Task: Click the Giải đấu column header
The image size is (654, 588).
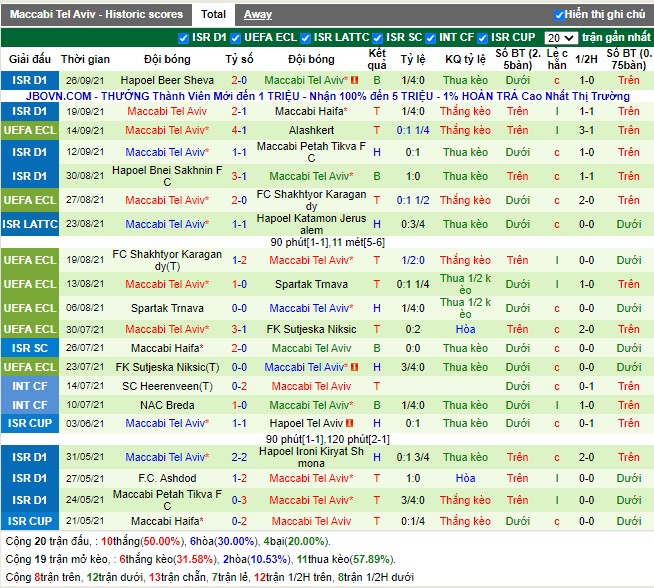Action: [x=30, y=59]
